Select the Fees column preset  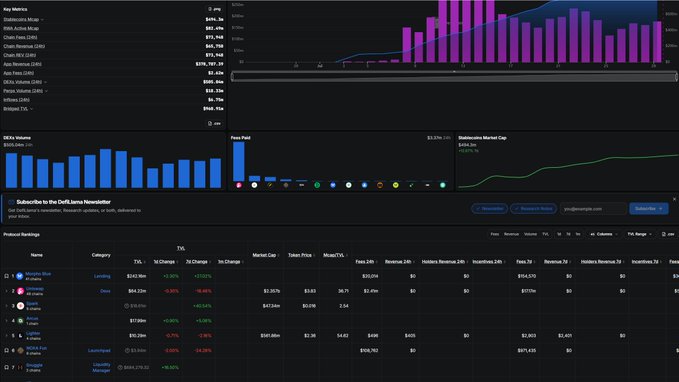(495, 234)
